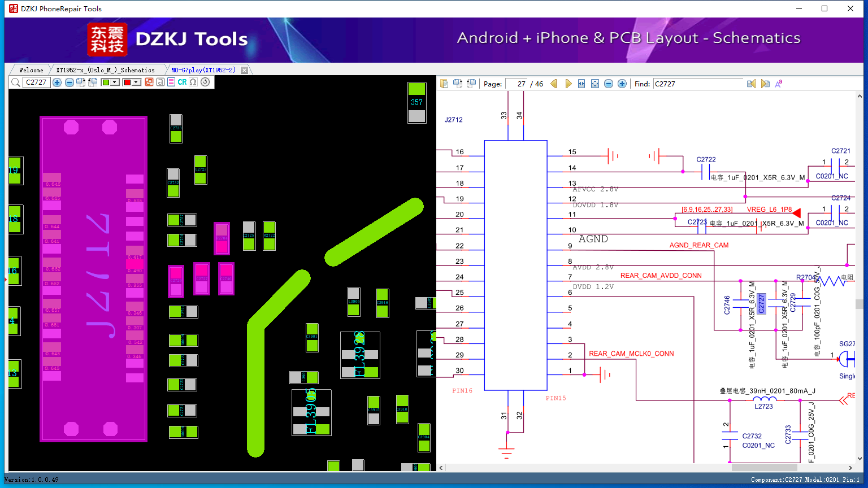This screenshot has width=868, height=488.
Task: Click the C2746 capacitor label
Action: pos(727,305)
